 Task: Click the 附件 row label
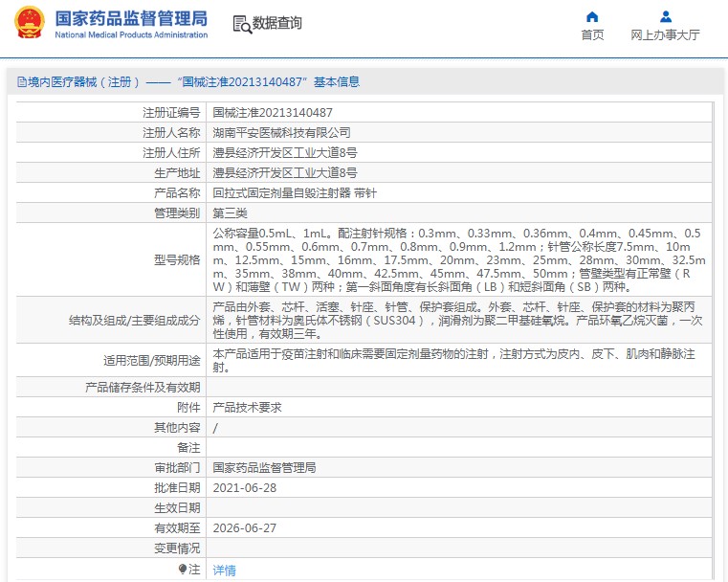click(x=188, y=408)
